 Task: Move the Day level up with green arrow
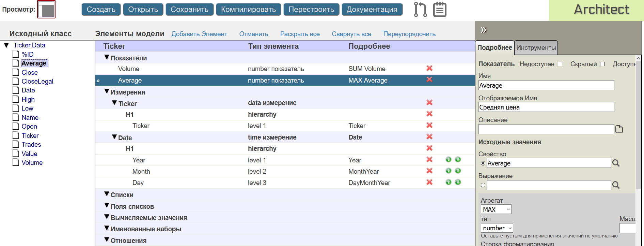click(449, 182)
